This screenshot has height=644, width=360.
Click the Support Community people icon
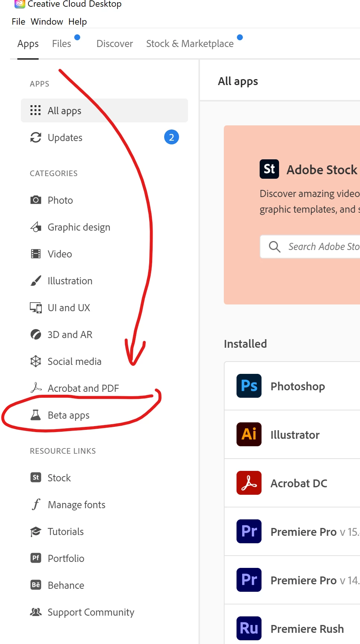tap(36, 612)
